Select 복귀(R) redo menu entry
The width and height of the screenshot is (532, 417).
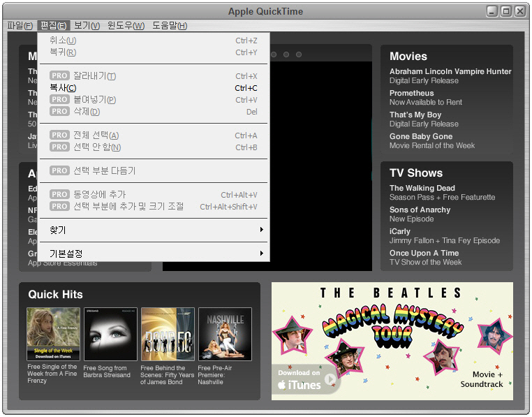tap(154, 52)
